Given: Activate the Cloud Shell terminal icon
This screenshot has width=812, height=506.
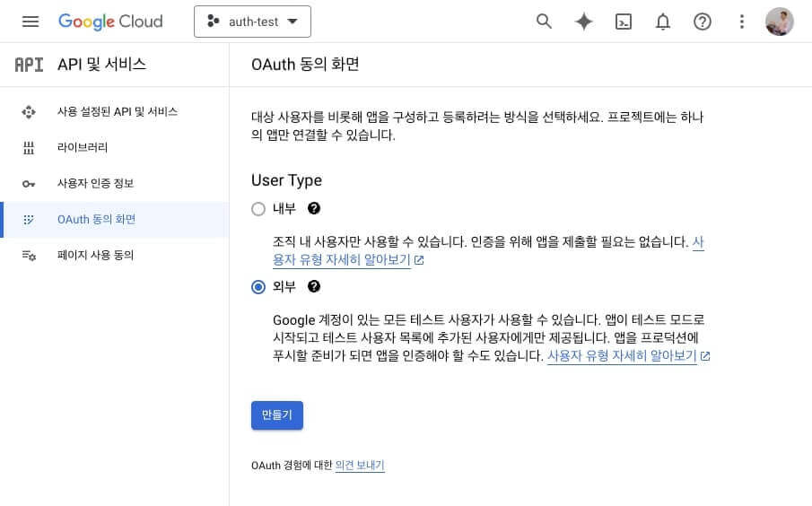Looking at the screenshot, I should point(623,22).
